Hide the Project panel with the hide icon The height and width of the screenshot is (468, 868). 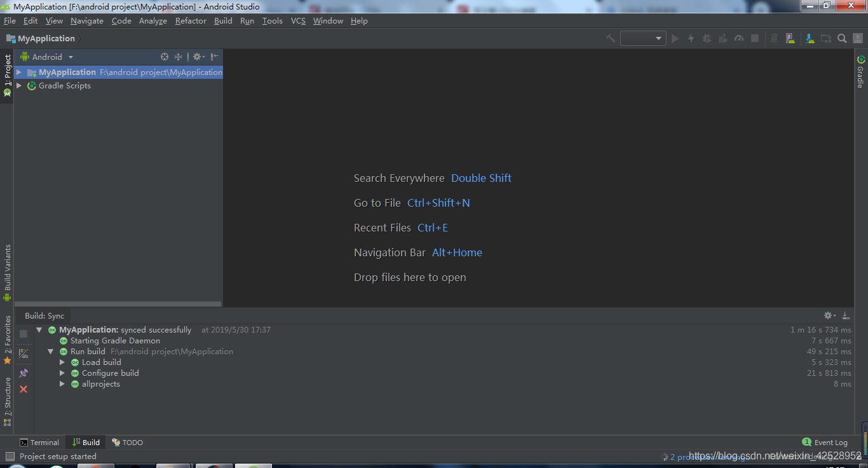[x=215, y=57]
